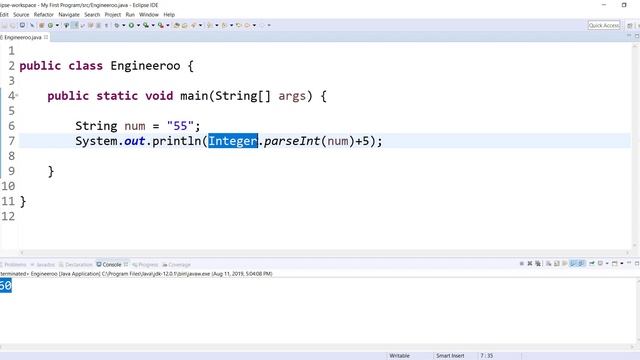Open the Run menu in menu bar
Viewport: 640px width, 360px height.
pos(130,14)
